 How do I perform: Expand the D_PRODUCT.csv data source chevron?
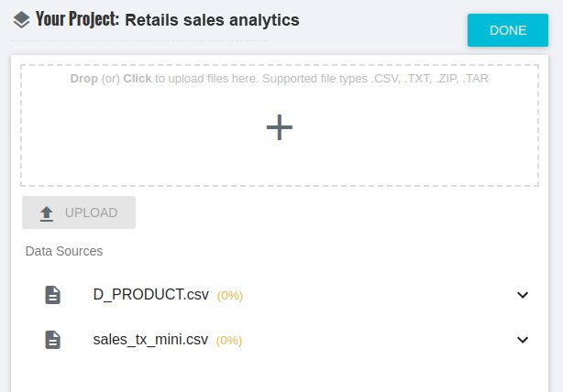pos(523,295)
